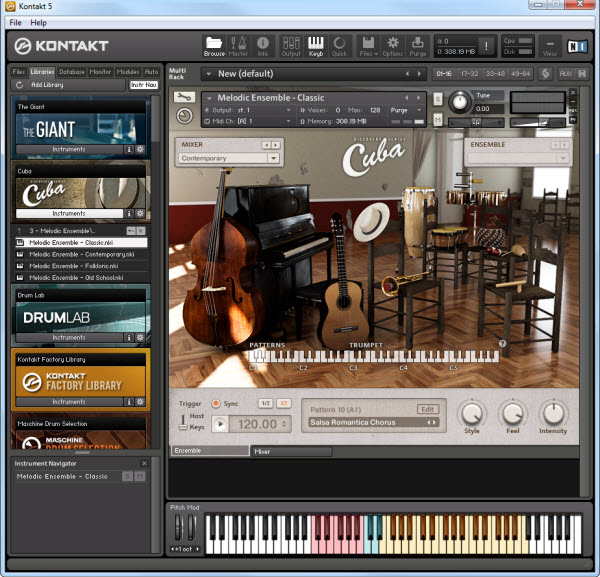Toggle the AUX rack button
600x577 pixels.
pos(565,73)
